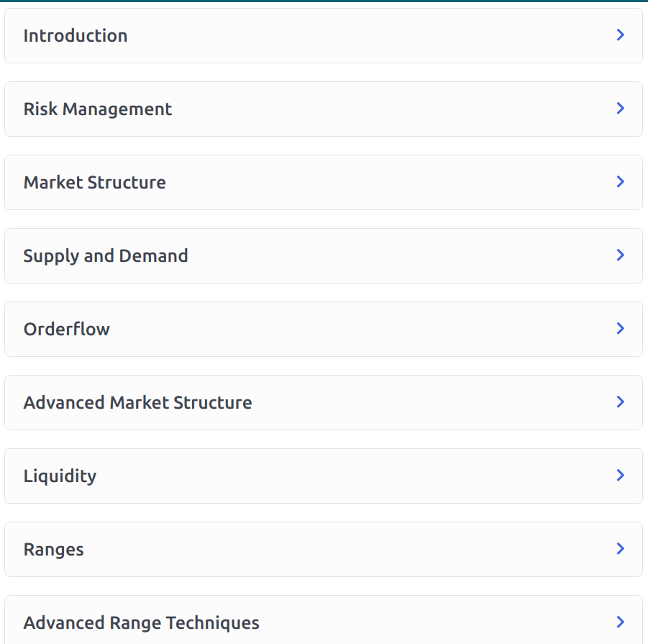Select the Supply and Demand title
648x644 pixels.
(106, 256)
